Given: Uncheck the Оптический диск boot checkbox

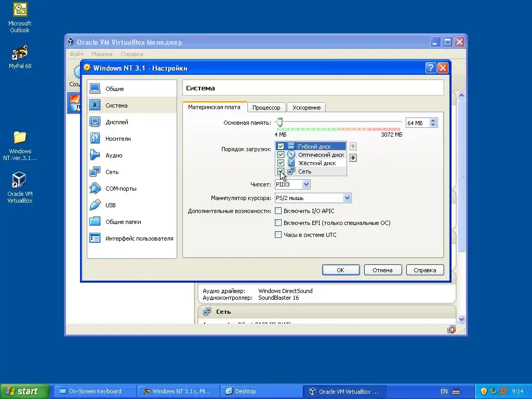Looking at the screenshot, I should (281, 154).
